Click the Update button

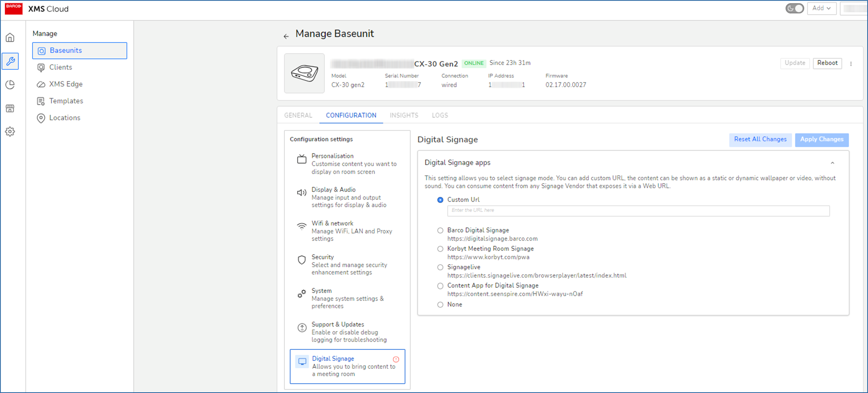(795, 63)
